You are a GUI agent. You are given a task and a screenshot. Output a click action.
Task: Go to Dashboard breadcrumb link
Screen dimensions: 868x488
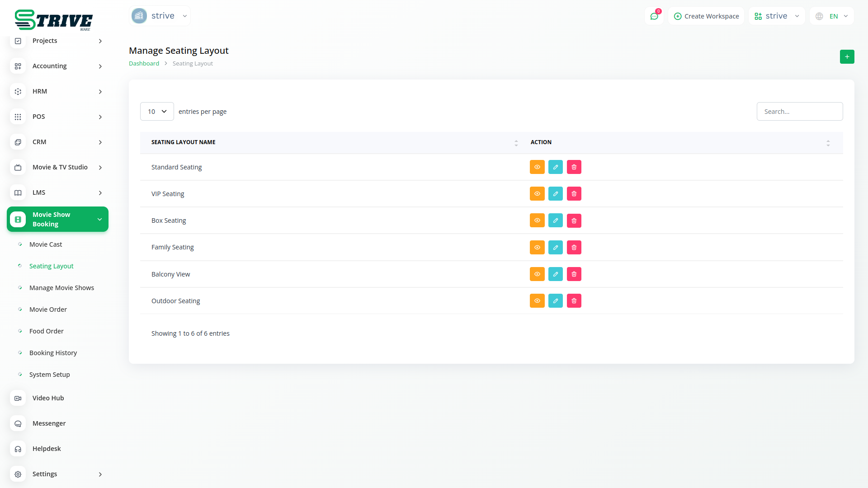144,64
